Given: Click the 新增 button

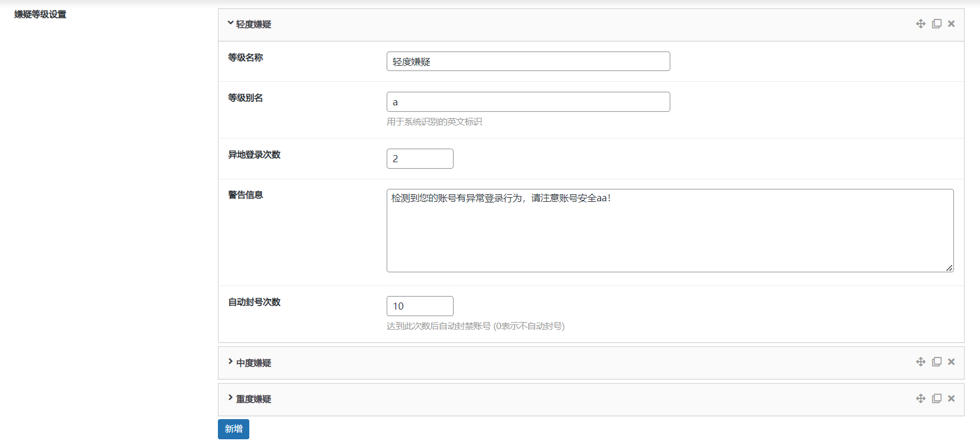Looking at the screenshot, I should pyautogui.click(x=233, y=429).
